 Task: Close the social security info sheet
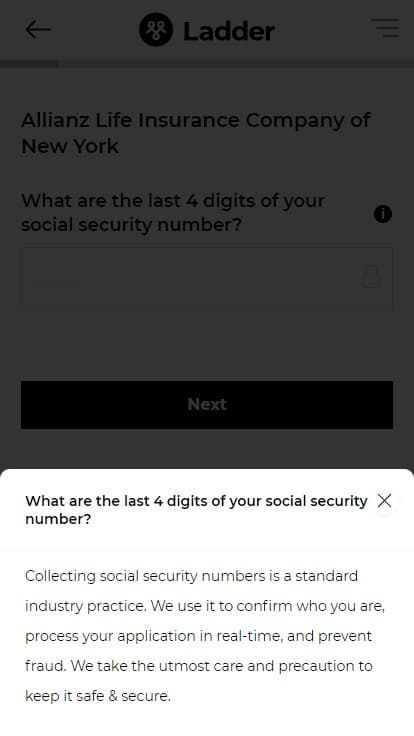tap(384, 501)
